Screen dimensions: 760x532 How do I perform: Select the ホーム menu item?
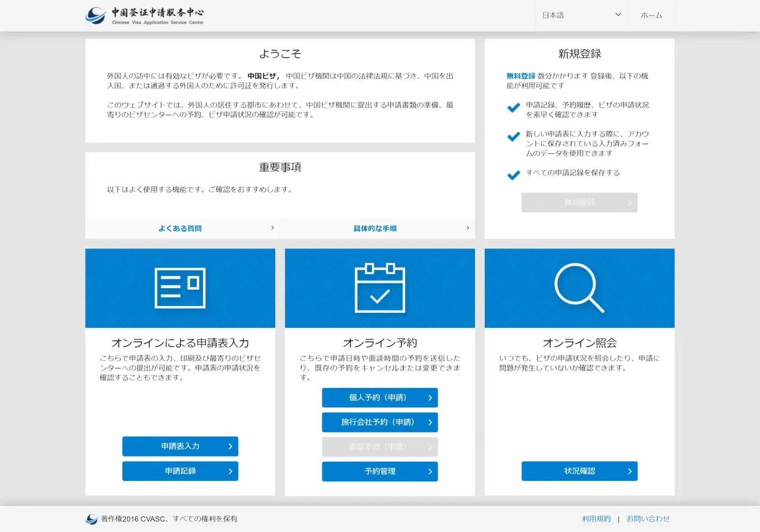coord(652,15)
